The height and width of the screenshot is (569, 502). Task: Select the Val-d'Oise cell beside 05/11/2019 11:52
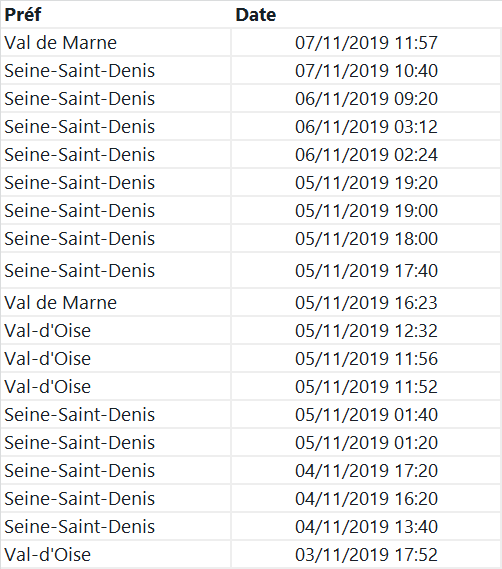(x=116, y=386)
